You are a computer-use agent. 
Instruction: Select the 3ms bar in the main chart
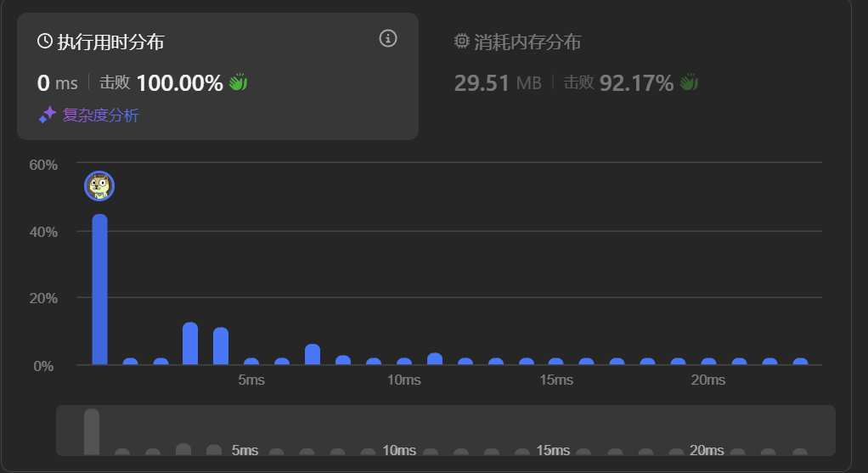click(190, 343)
